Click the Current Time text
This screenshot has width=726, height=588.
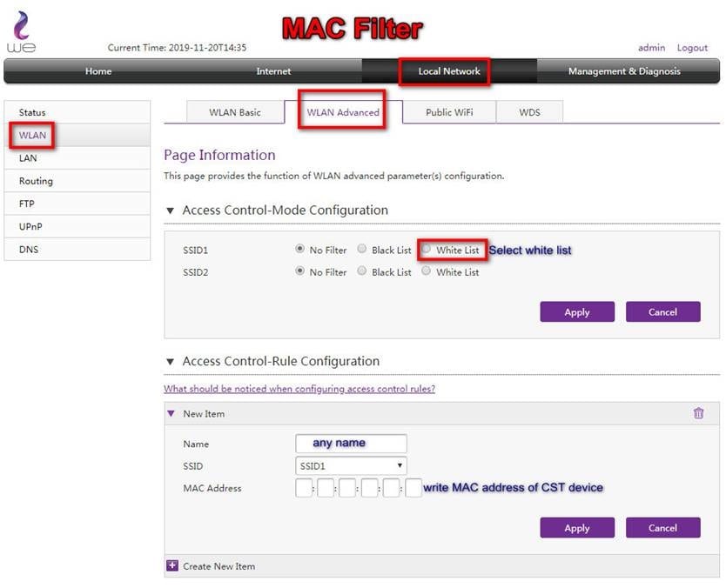click(177, 48)
